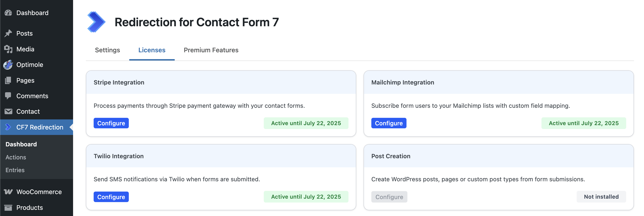644x216 pixels.
Task: Open the Premium Features tab
Action: [211, 50]
